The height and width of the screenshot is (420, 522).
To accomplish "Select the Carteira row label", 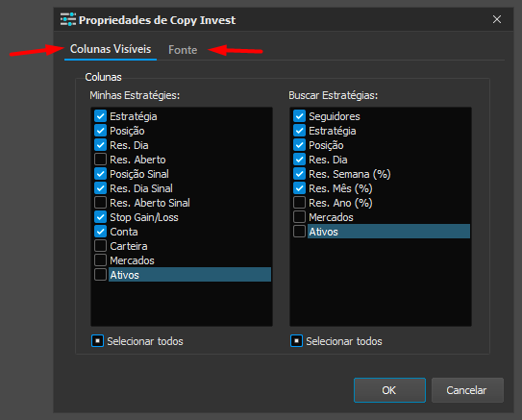I will coord(129,246).
